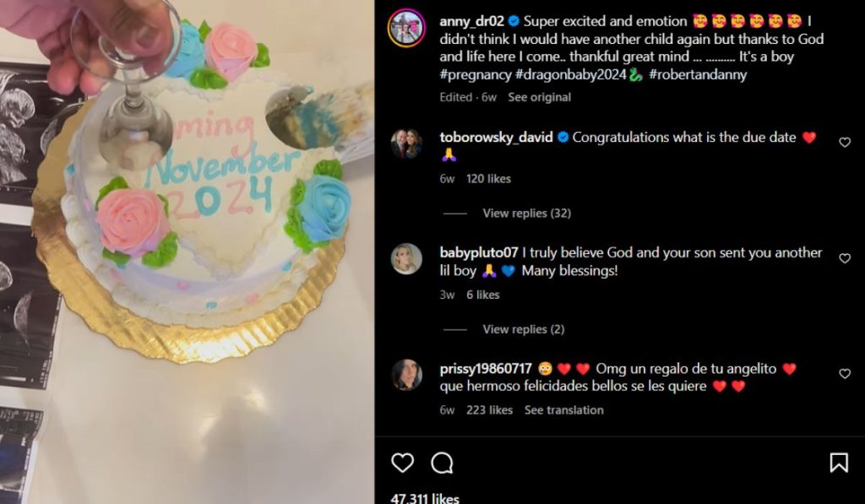This screenshot has height=504, width=865.
Task: Click the cake photo
Action: 187,252
